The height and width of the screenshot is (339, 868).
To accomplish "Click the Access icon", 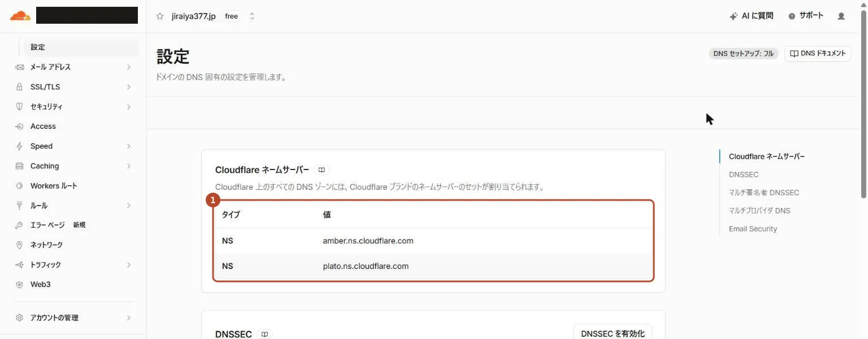I will pos(20,127).
